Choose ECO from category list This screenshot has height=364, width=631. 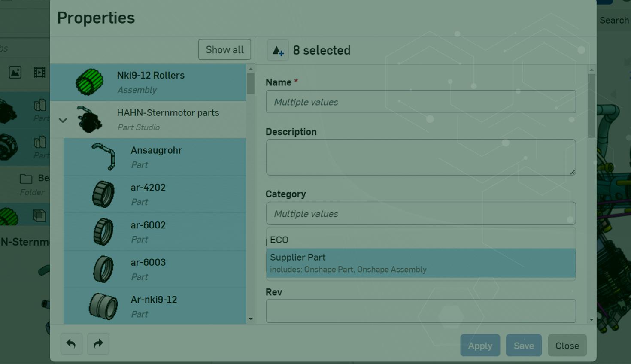click(420, 240)
